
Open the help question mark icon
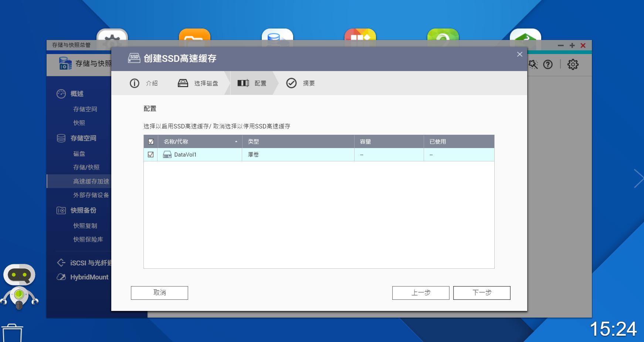coord(548,64)
